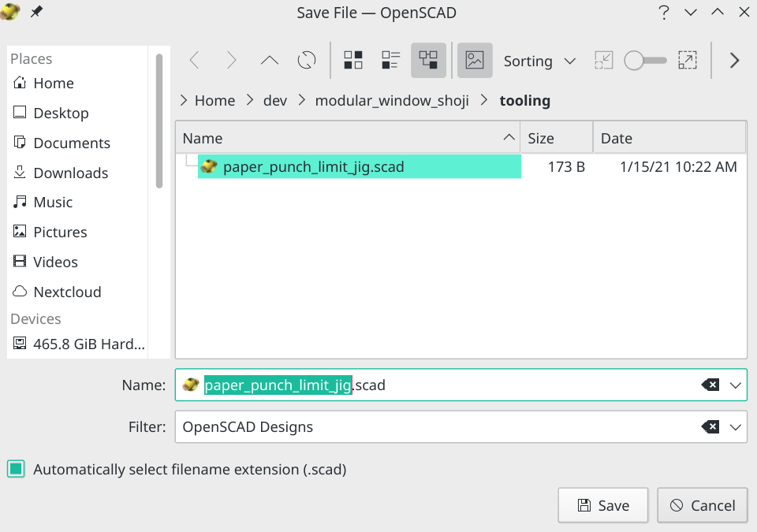Toggle the file Preview panel
Image resolution: width=757 pixels, height=532 pixels.
click(x=475, y=60)
